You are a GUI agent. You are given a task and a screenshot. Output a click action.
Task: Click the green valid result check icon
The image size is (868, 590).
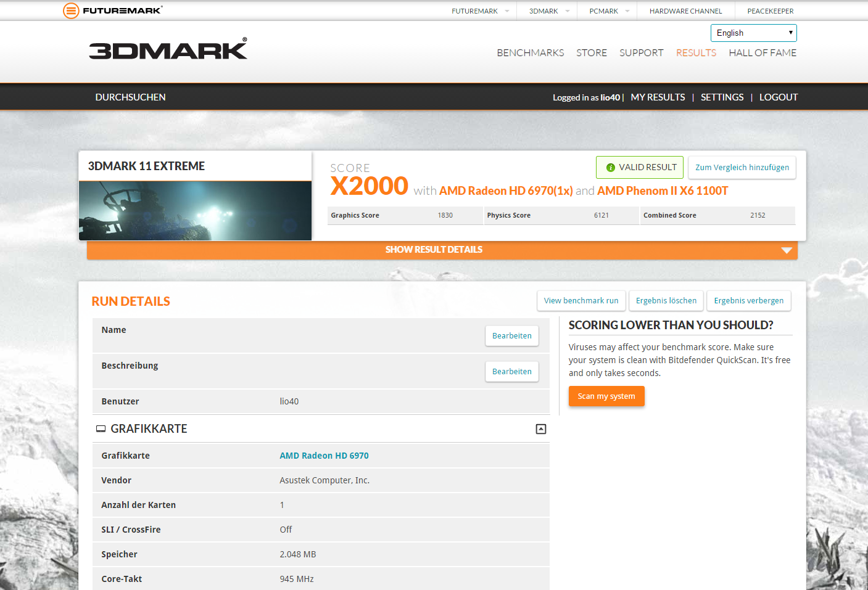point(611,168)
